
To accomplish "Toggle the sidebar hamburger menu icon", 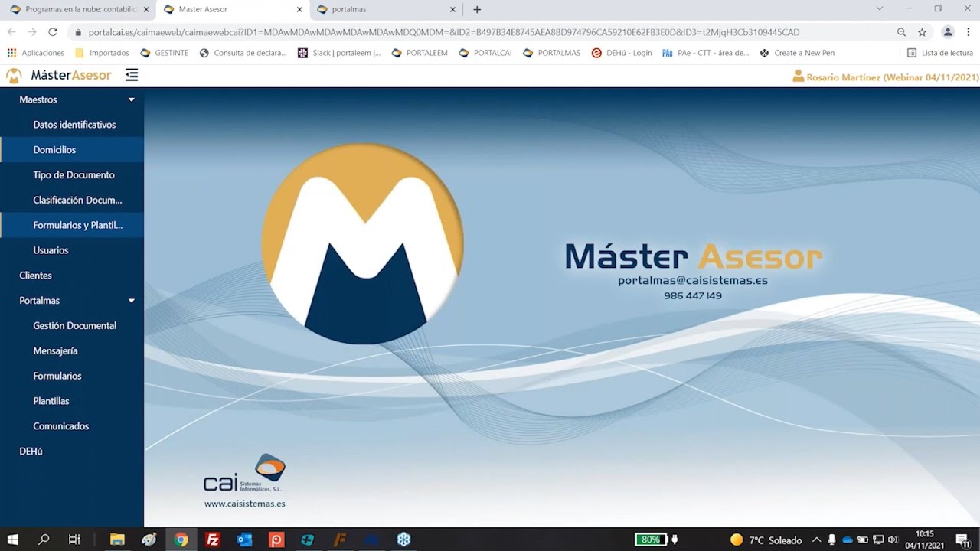I will tap(132, 75).
